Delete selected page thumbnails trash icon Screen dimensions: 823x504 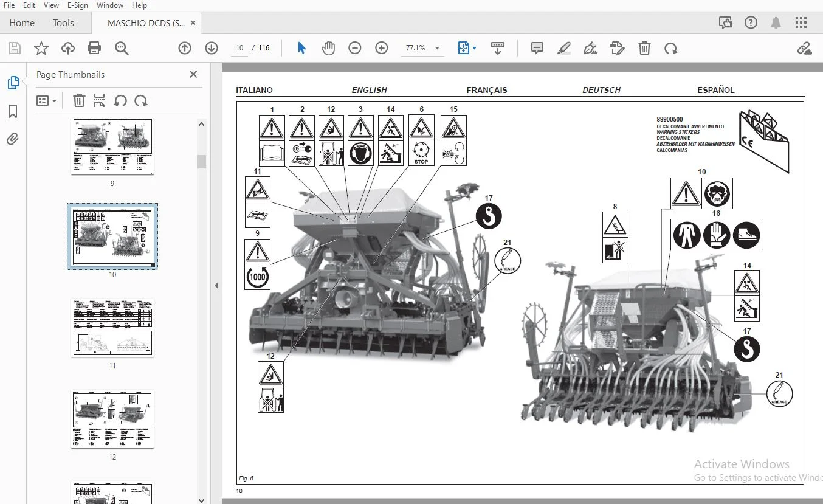click(79, 101)
